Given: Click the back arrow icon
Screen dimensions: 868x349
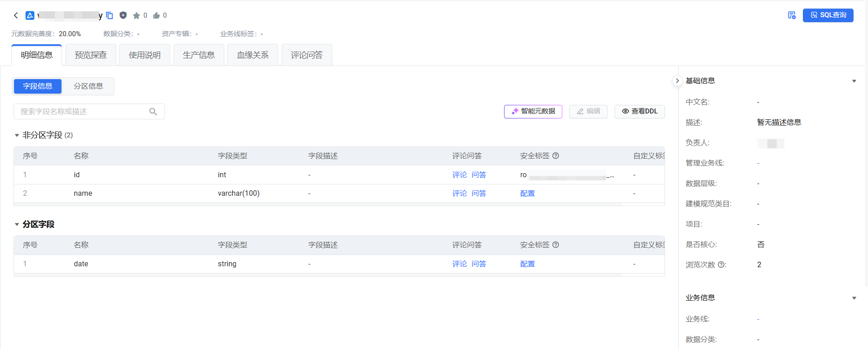Looking at the screenshot, I should click(x=16, y=15).
